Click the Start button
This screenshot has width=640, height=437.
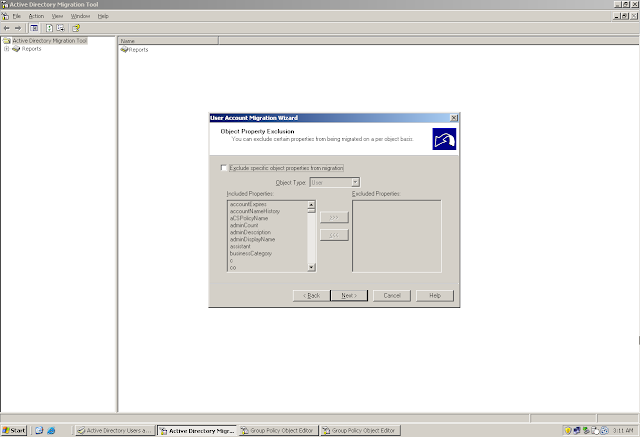14,430
